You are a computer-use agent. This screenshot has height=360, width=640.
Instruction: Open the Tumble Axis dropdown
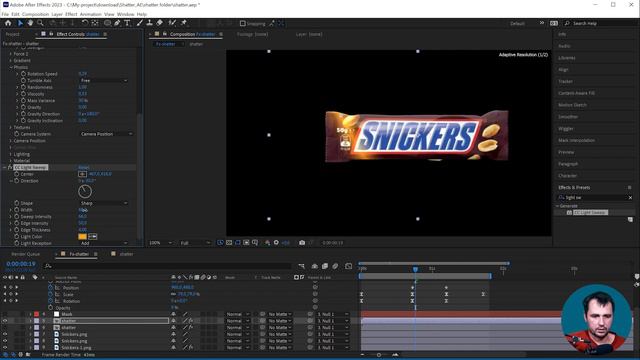[x=104, y=80]
